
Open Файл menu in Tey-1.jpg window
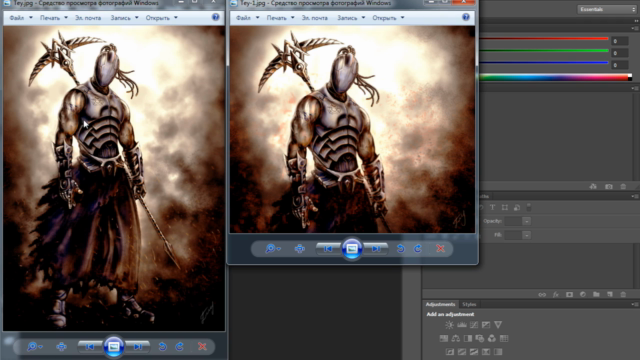click(x=247, y=18)
